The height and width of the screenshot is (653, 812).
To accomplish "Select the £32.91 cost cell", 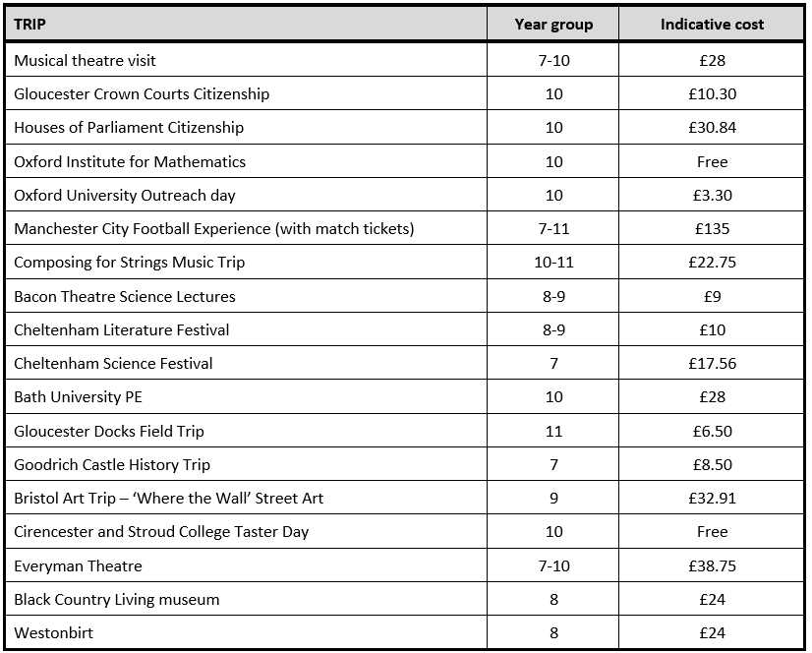I will (712, 498).
